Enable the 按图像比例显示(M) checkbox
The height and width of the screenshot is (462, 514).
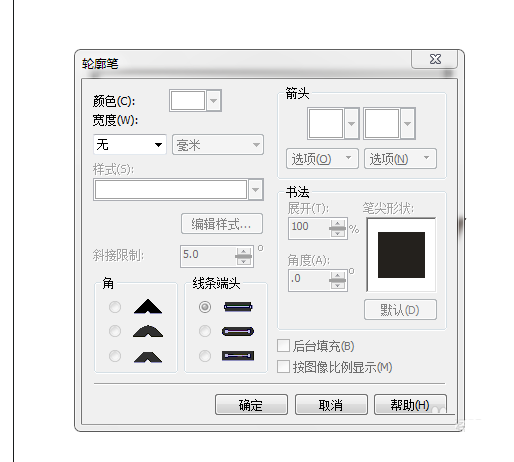(x=283, y=367)
